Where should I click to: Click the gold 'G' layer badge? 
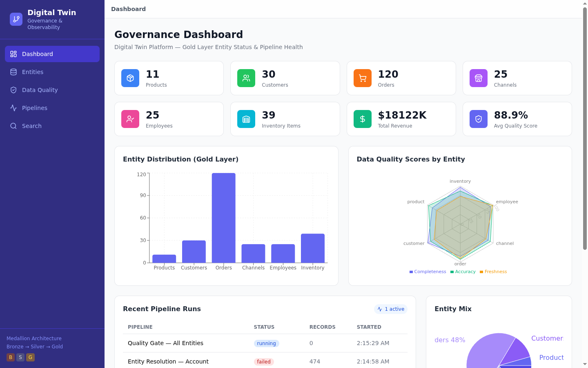30,357
